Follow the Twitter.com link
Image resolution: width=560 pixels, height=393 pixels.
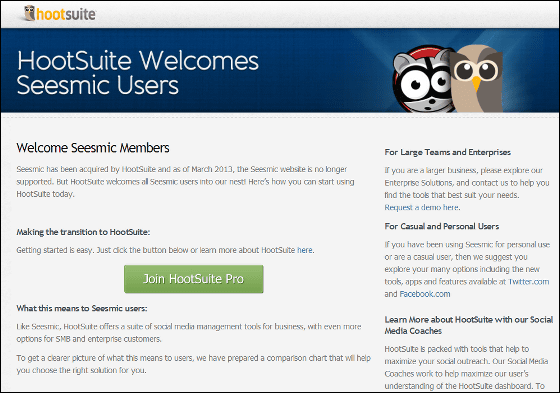click(529, 282)
